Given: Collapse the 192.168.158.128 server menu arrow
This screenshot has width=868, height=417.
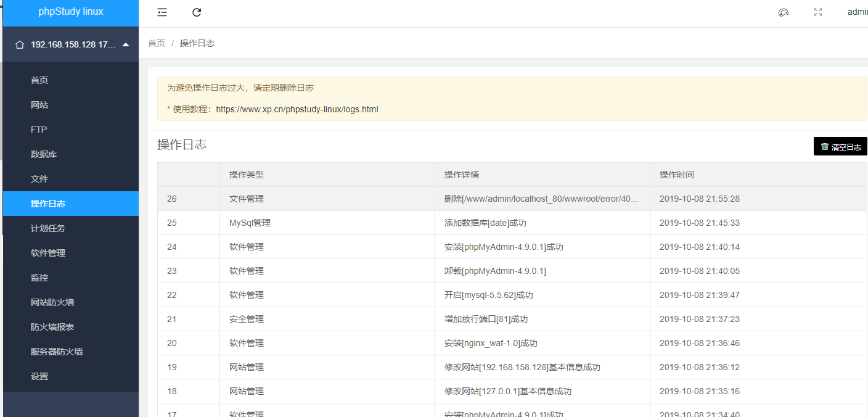Looking at the screenshot, I should [x=126, y=44].
